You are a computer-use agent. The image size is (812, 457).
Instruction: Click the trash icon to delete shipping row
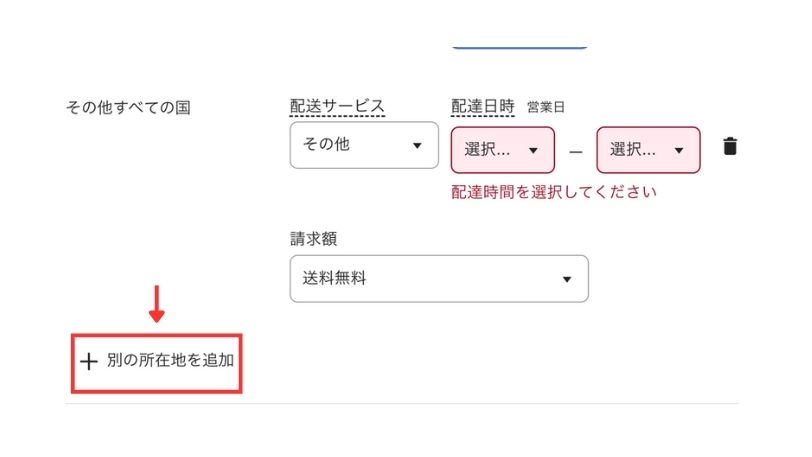pyautogui.click(x=731, y=146)
